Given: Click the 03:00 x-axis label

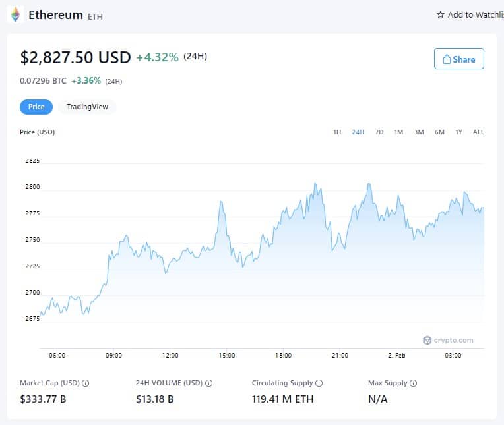Looking at the screenshot, I should pyautogui.click(x=453, y=355).
